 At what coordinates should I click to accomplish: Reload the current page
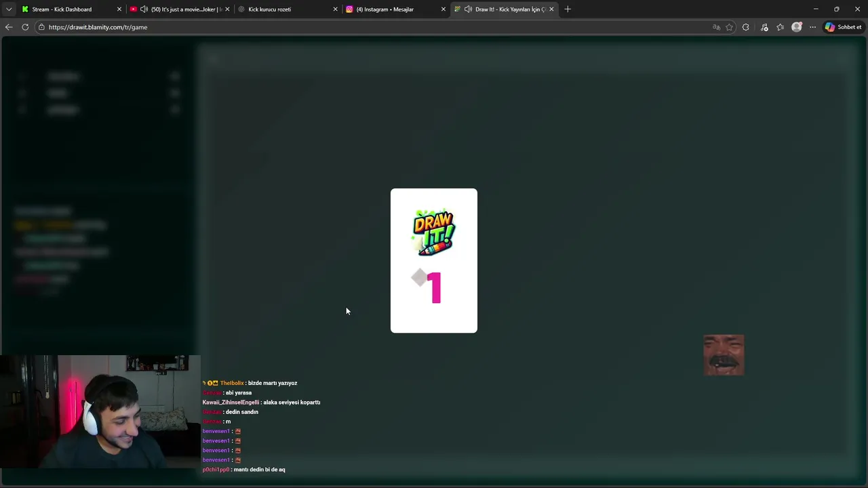pyautogui.click(x=25, y=27)
